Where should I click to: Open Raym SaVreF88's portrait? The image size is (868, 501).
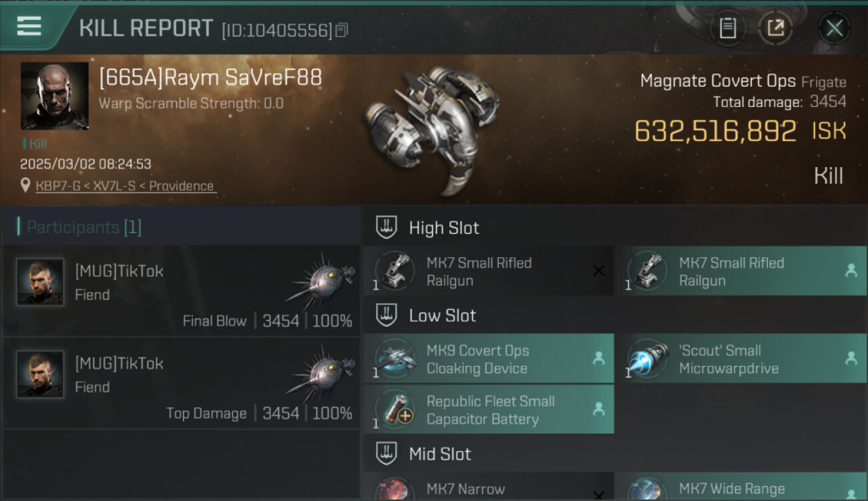point(55,96)
